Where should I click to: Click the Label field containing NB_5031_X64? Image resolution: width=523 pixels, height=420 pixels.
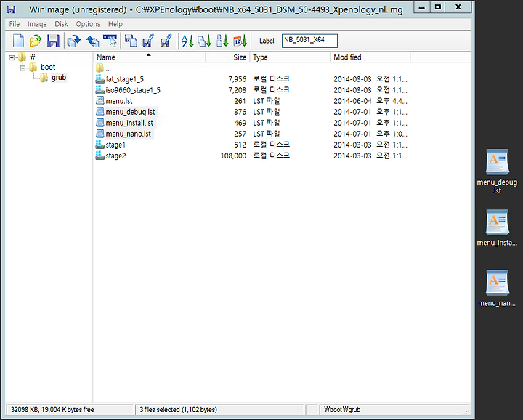(309, 41)
